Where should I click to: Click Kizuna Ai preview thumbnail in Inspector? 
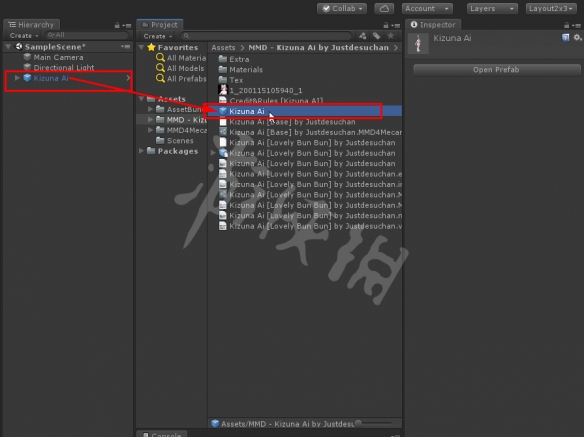click(x=418, y=43)
